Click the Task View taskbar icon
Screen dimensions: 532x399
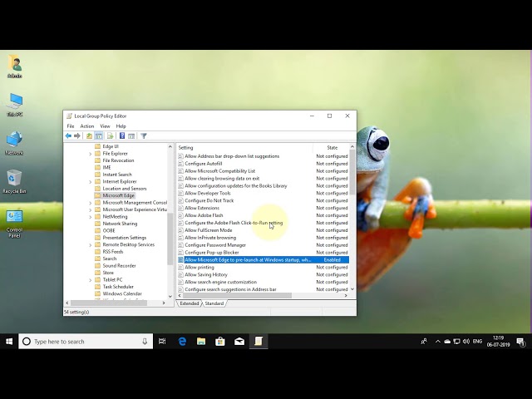click(x=162, y=342)
